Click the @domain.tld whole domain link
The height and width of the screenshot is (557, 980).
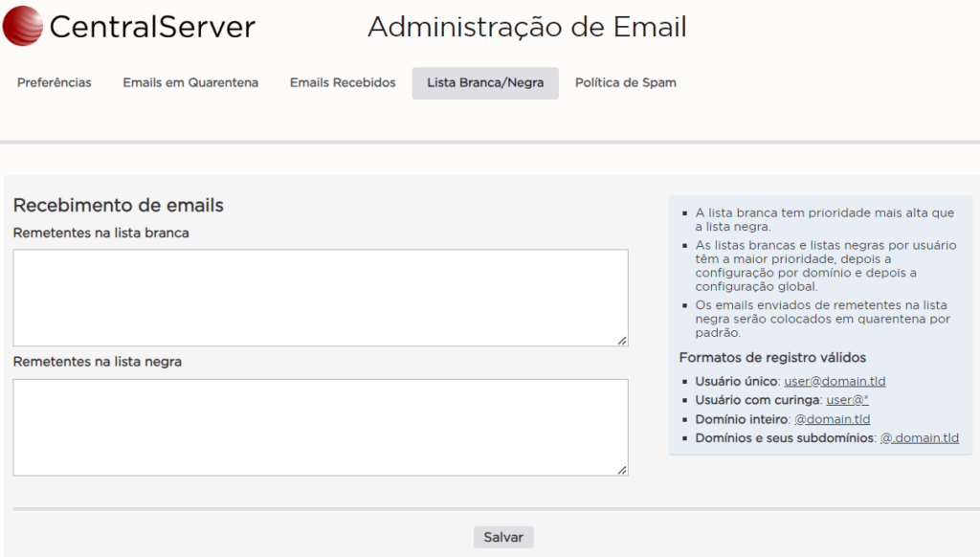pos(832,419)
